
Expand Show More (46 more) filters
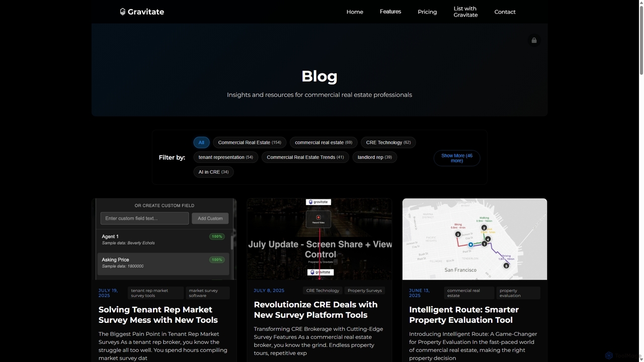[x=457, y=158]
